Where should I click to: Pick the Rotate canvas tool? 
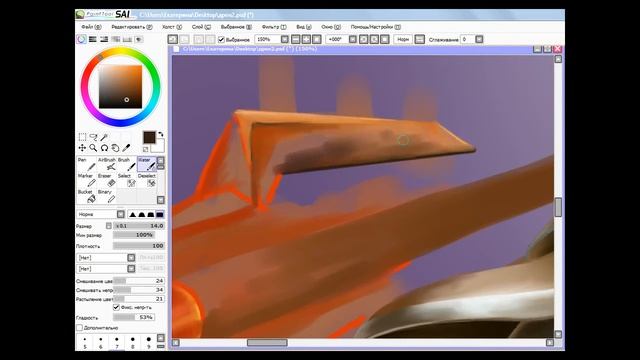click(104, 148)
